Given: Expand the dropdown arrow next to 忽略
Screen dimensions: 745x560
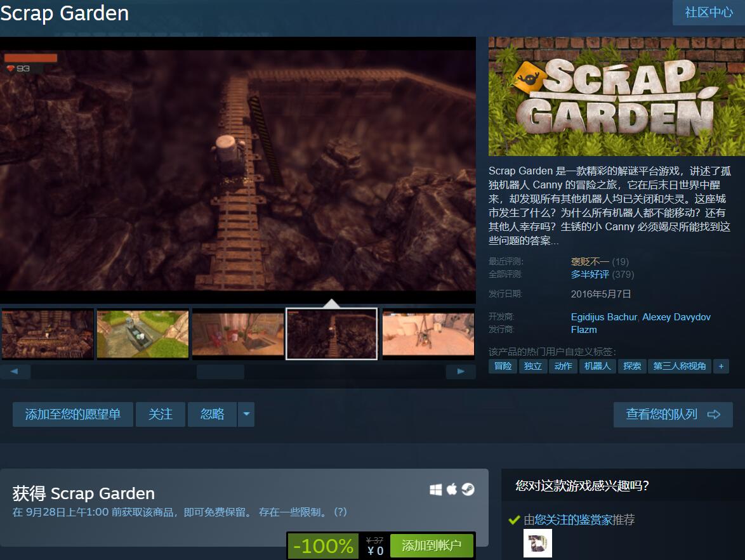Looking at the screenshot, I should (x=246, y=414).
